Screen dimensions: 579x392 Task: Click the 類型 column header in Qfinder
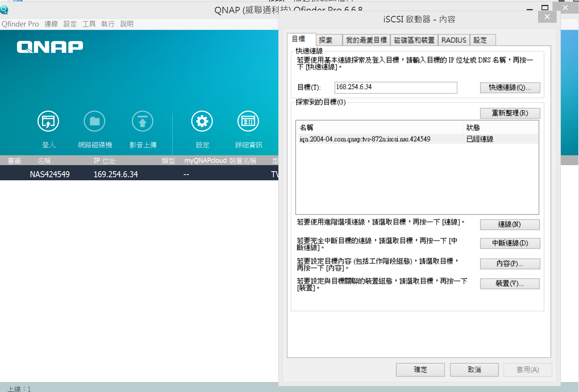pos(168,161)
